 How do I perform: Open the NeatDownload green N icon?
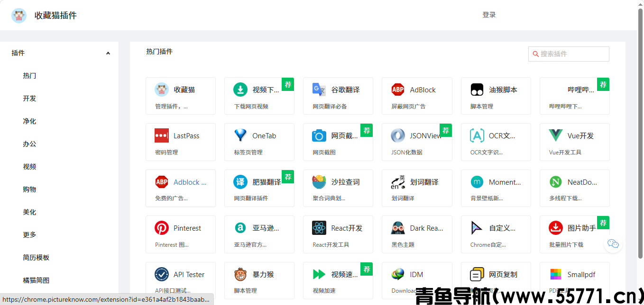tap(556, 182)
